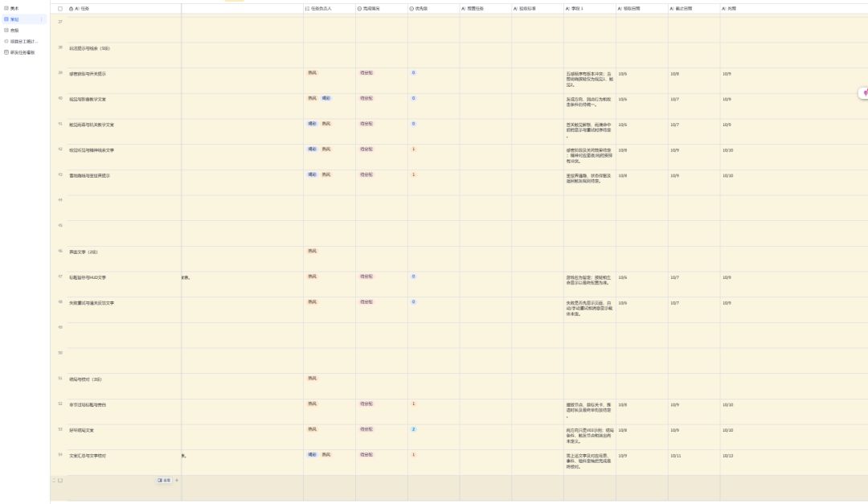Open the 美术 sheet in sidebar
The width and height of the screenshot is (868, 504).
tap(14, 8)
